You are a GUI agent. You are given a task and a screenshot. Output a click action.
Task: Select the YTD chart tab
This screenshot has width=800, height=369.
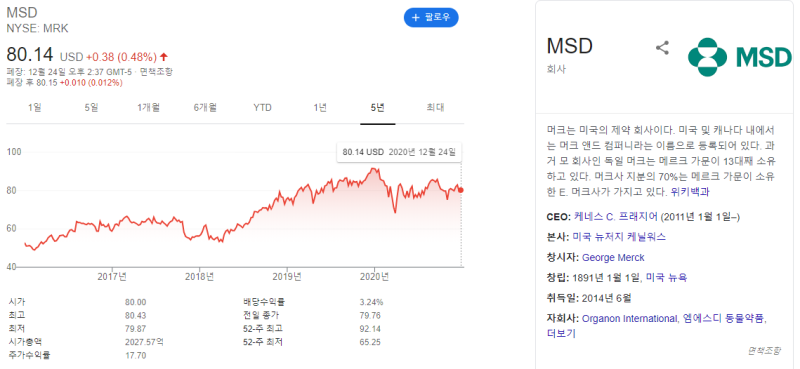point(263,108)
